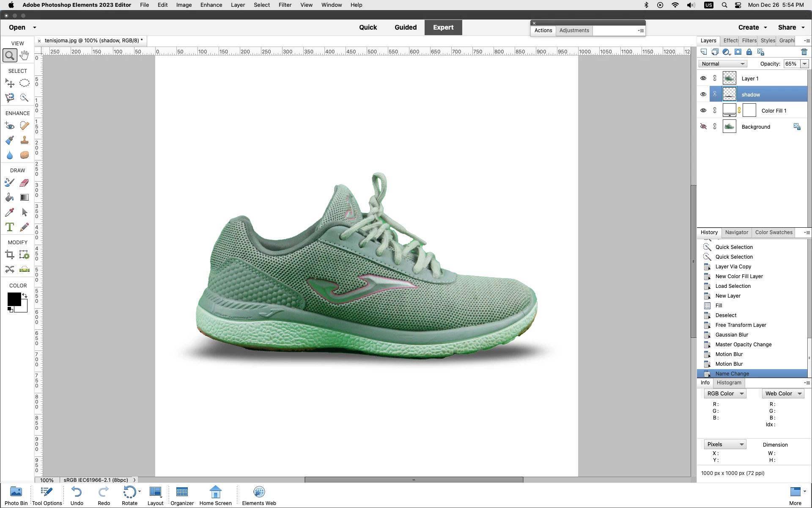Open the Normal blend mode dropdown
This screenshot has width=812, height=508.
click(x=722, y=64)
